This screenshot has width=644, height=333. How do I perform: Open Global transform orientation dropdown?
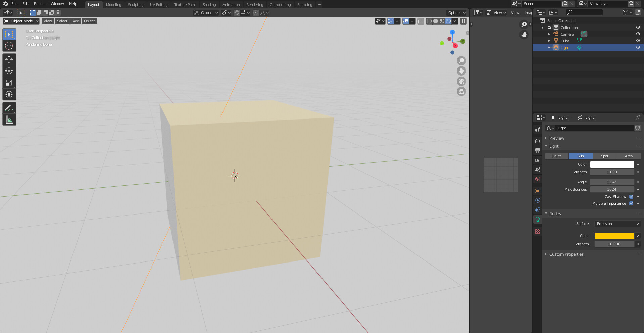[x=206, y=13]
